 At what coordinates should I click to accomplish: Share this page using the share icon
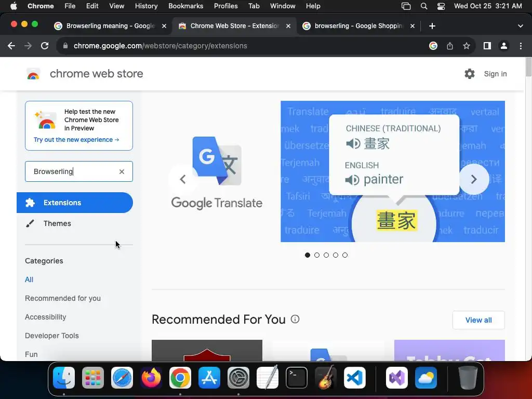pos(450,46)
